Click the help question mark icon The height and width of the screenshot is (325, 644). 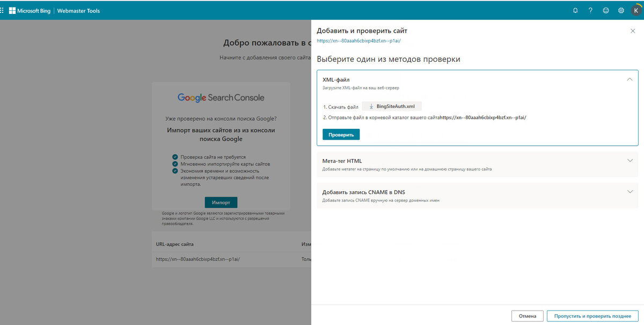589,10
